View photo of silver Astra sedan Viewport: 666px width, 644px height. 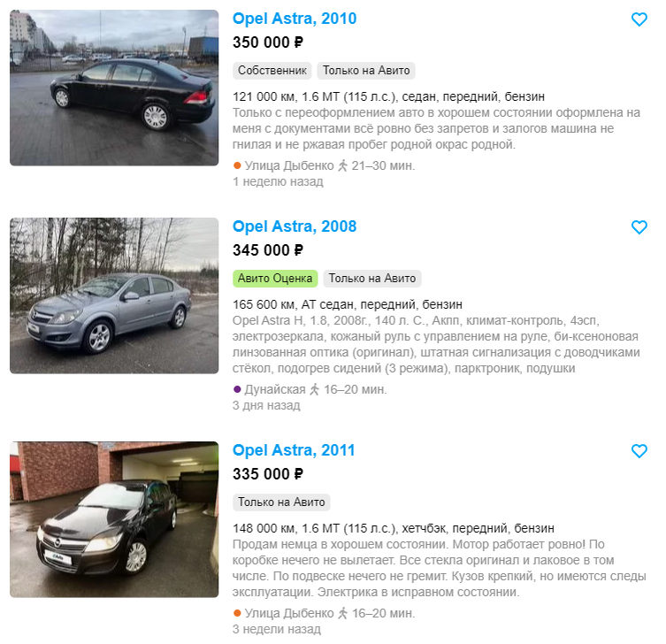114,295
